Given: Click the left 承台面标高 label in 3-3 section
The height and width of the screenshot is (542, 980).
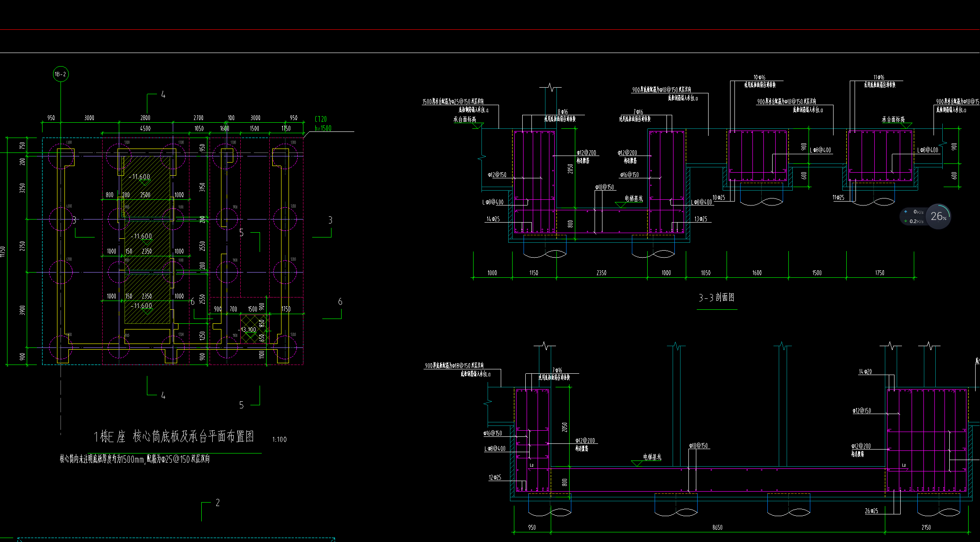Looking at the screenshot, I should point(465,119).
